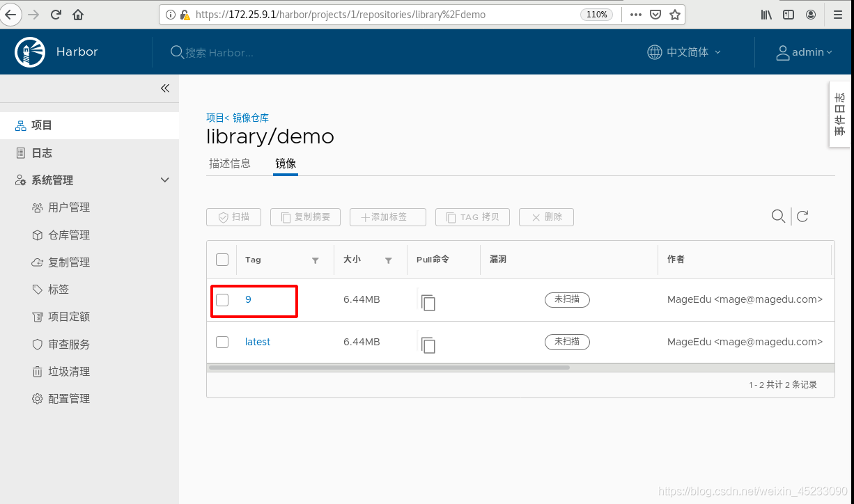The height and width of the screenshot is (504, 854).
Task: Click the 复制摘要 button
Action: point(305,217)
